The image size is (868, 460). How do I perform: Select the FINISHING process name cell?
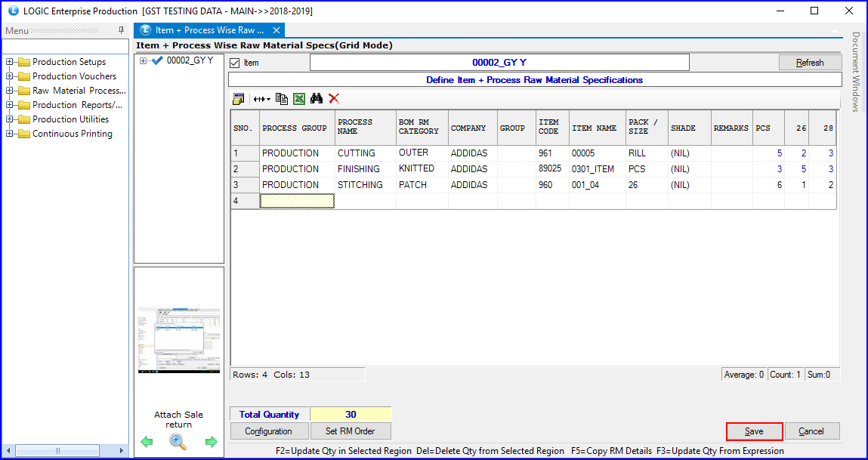click(x=366, y=169)
